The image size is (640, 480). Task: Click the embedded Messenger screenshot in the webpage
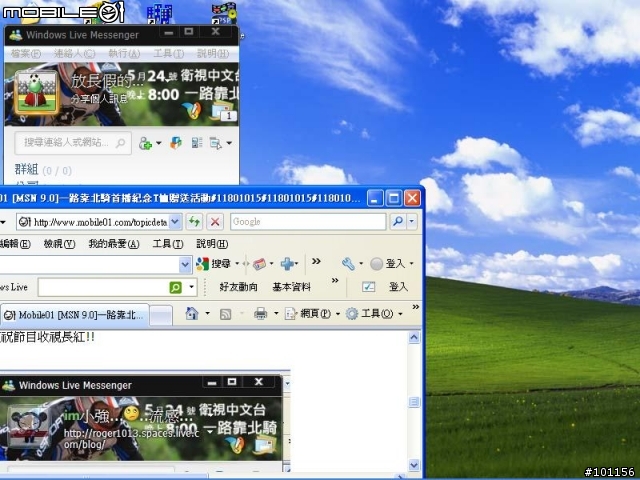[x=143, y=421]
